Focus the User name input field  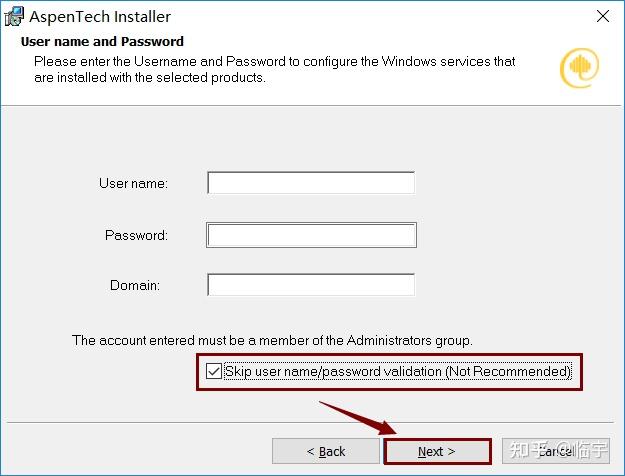coord(310,183)
